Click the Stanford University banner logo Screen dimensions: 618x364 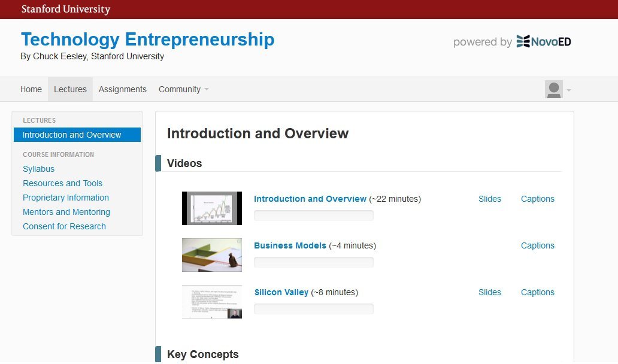[64, 9]
